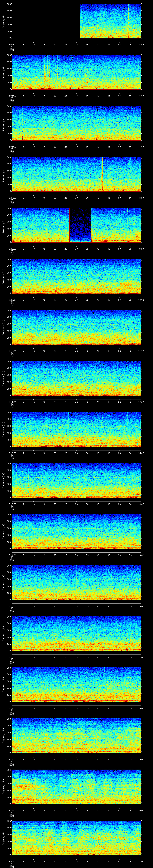Image resolution: width=153 pixels, height=868 pixels.
Task: Click the 8:16:00 start time label
Action: coord(12,657)
